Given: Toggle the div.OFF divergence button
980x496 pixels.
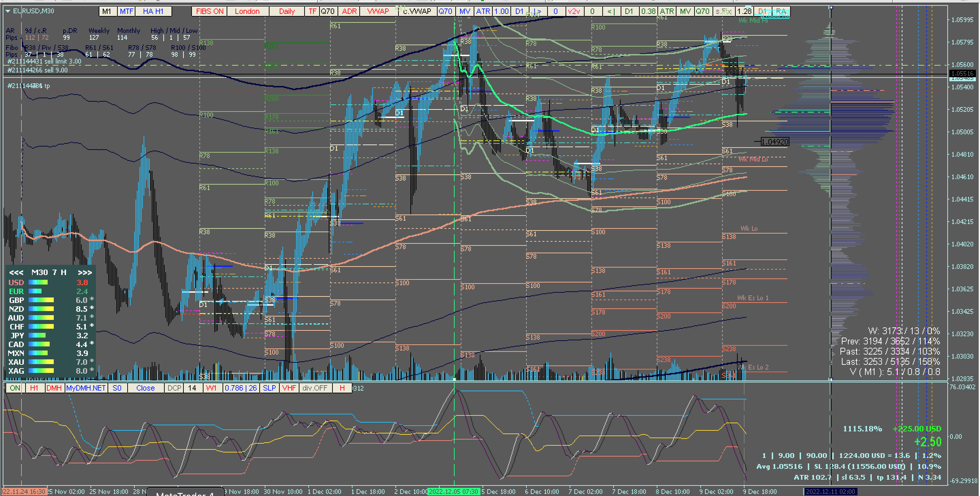Looking at the screenshot, I should [x=315, y=388].
